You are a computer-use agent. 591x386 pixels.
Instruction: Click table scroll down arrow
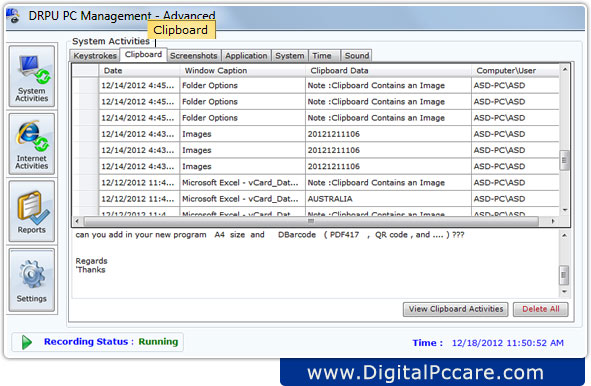click(x=565, y=210)
